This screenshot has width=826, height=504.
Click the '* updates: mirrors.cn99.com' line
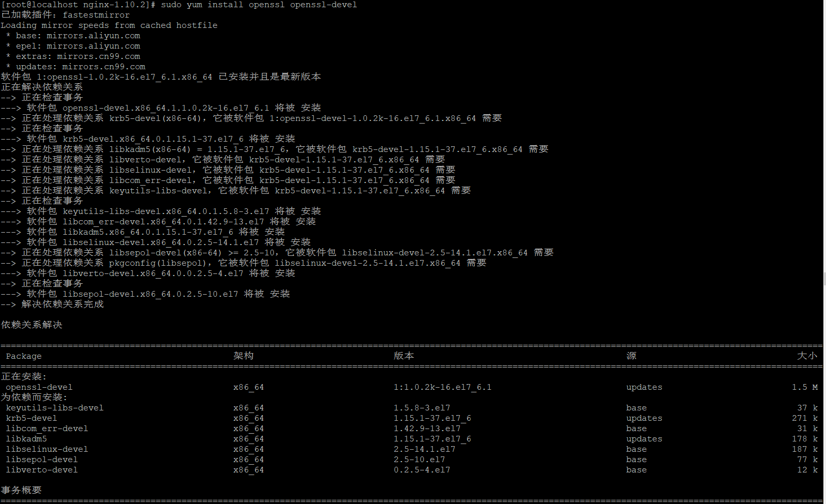76,67
